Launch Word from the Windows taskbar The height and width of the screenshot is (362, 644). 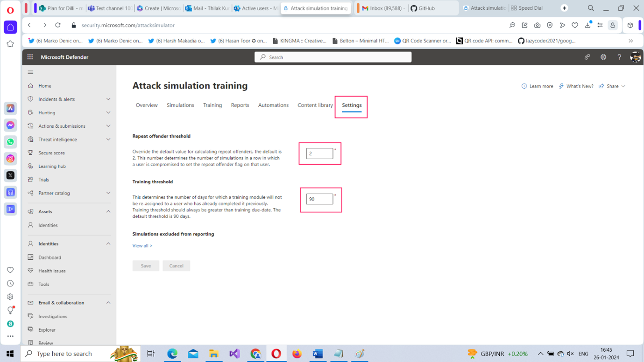(318, 354)
